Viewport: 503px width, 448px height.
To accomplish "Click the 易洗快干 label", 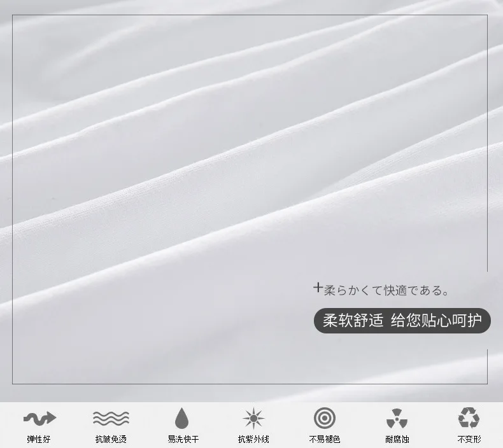I will click(x=183, y=439).
